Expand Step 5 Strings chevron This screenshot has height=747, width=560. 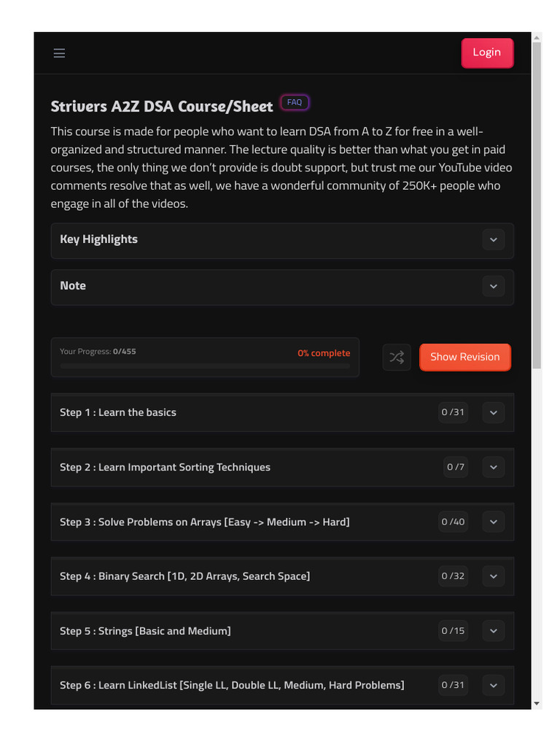[493, 631]
